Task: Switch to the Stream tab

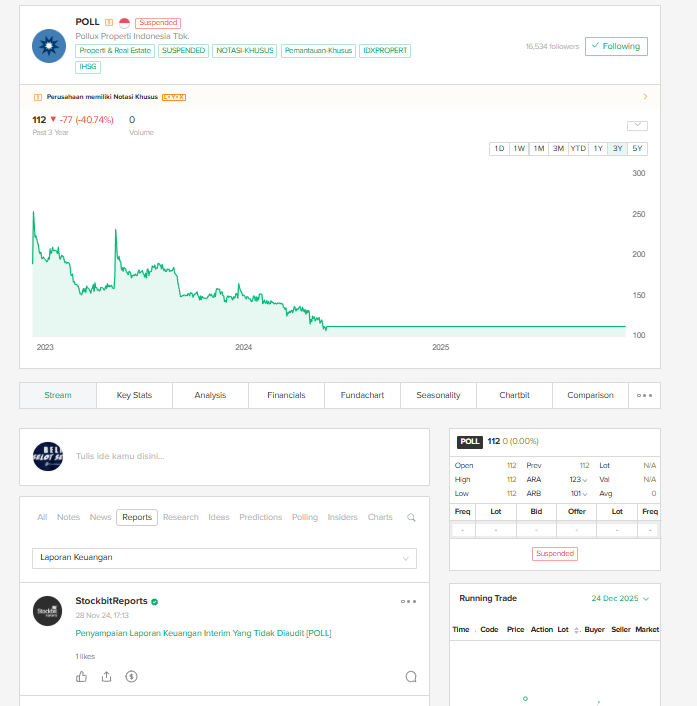Action: pyautogui.click(x=58, y=395)
